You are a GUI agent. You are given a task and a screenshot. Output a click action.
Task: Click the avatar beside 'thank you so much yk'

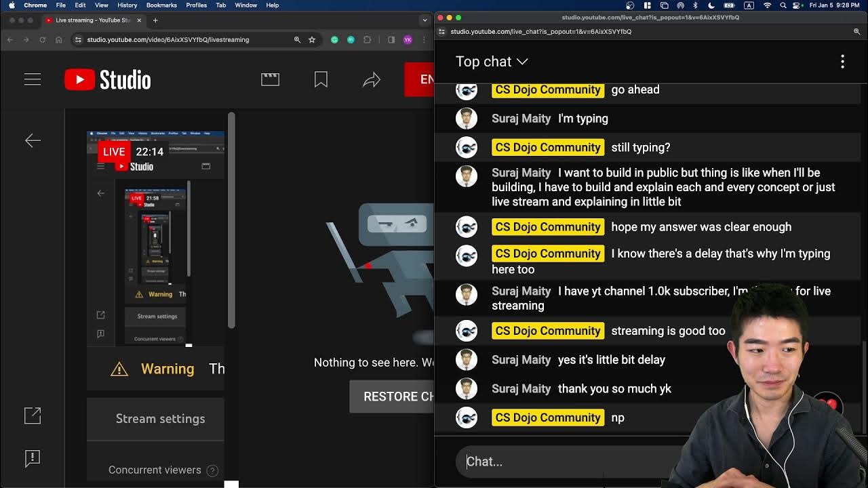(x=467, y=388)
